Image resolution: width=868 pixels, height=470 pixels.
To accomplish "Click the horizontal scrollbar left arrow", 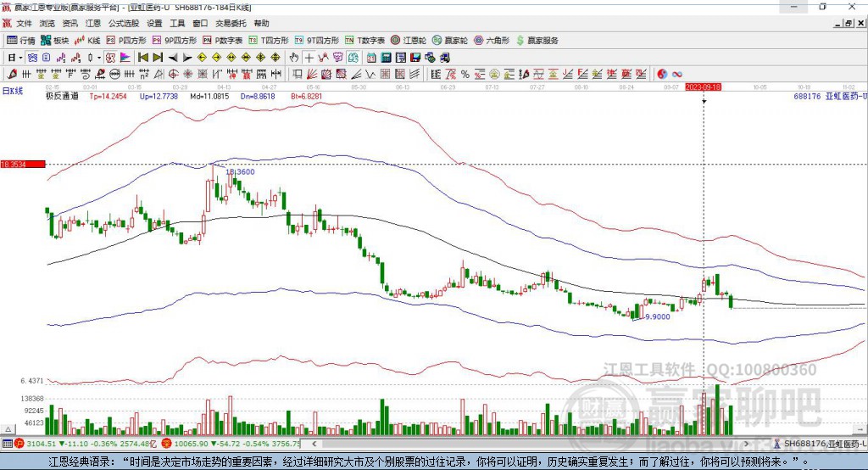I will point(314,444).
